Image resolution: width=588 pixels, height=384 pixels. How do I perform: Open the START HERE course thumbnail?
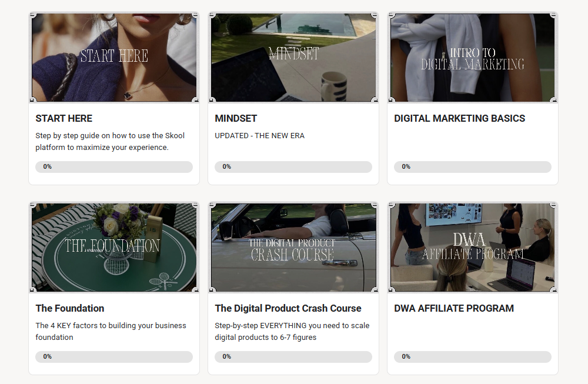[114, 58]
